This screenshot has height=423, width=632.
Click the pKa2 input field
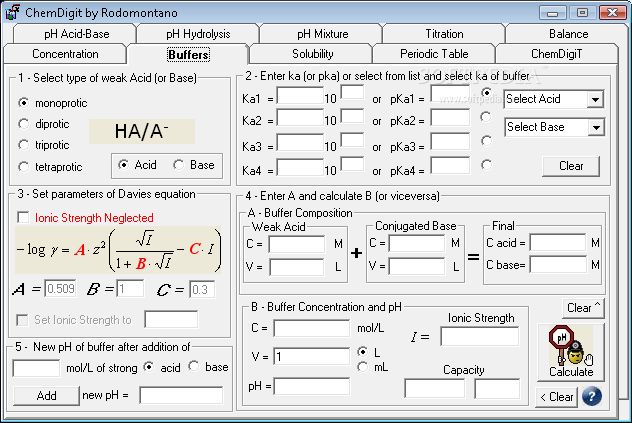point(450,117)
